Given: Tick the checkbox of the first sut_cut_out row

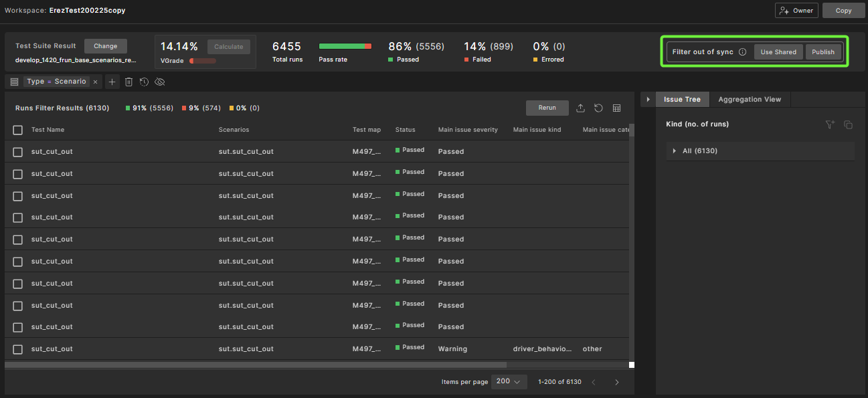Looking at the screenshot, I should [18, 152].
